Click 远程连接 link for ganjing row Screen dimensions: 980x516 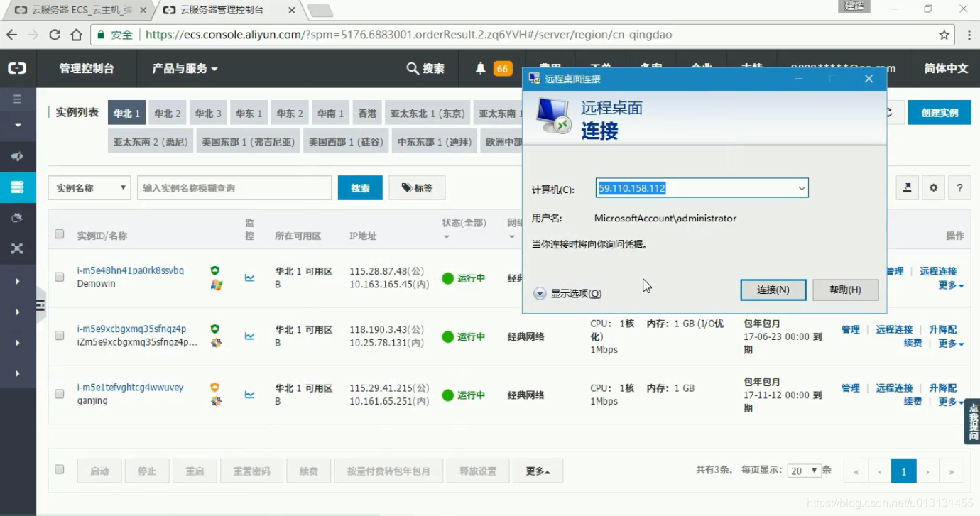pyautogui.click(x=894, y=388)
